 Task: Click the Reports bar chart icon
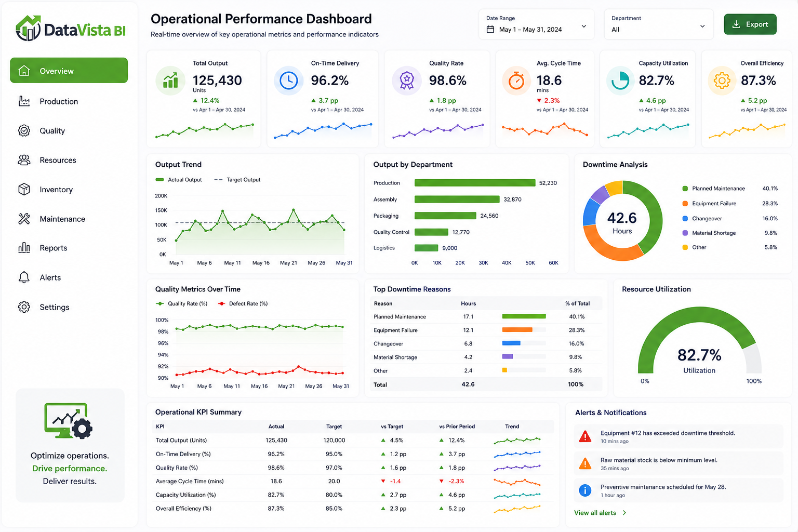tap(24, 248)
